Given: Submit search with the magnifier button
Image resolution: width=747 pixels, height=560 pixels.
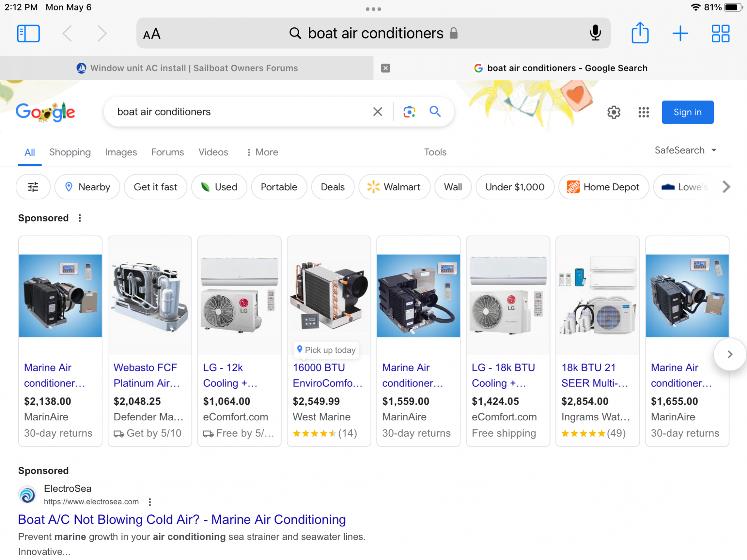Looking at the screenshot, I should [435, 111].
